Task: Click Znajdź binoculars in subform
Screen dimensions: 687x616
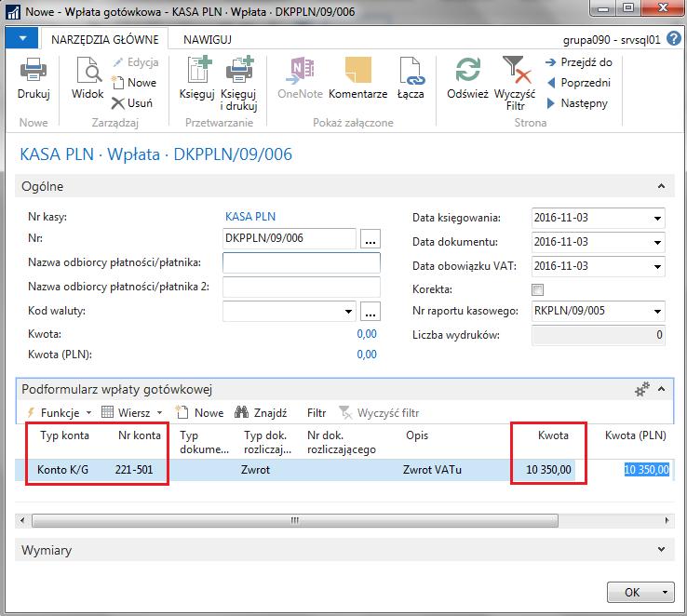Action: point(261,413)
